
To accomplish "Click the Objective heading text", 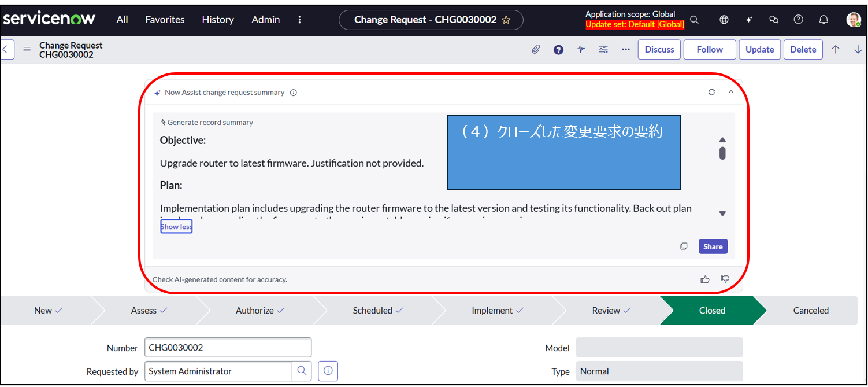I will pyautogui.click(x=183, y=141).
